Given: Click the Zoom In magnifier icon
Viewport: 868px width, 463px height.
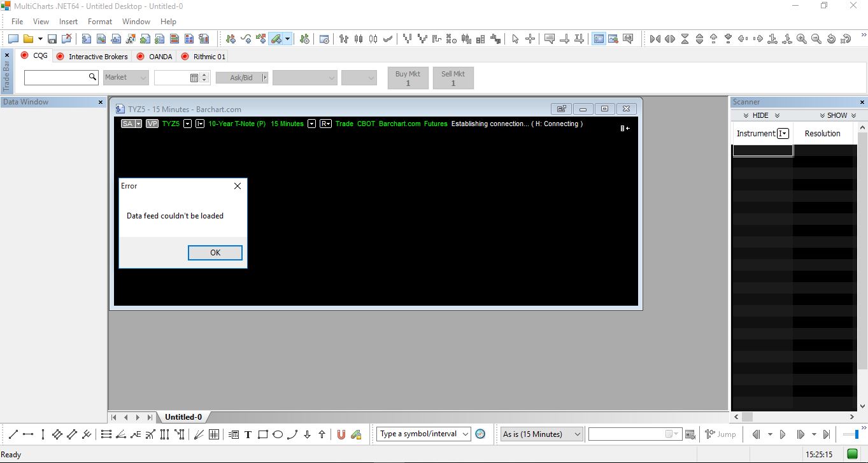Looking at the screenshot, I should [802, 39].
